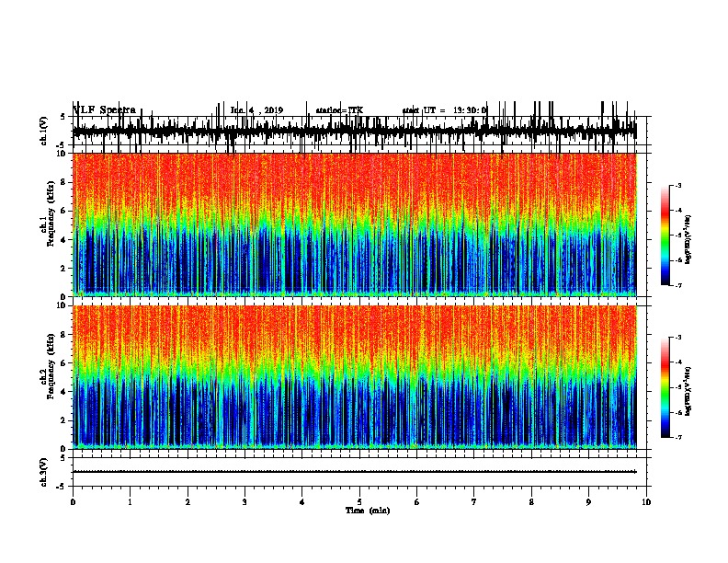Click the ch.2 colorbar log(PSD) unit label
This screenshot has width=728, height=563.
(688, 391)
